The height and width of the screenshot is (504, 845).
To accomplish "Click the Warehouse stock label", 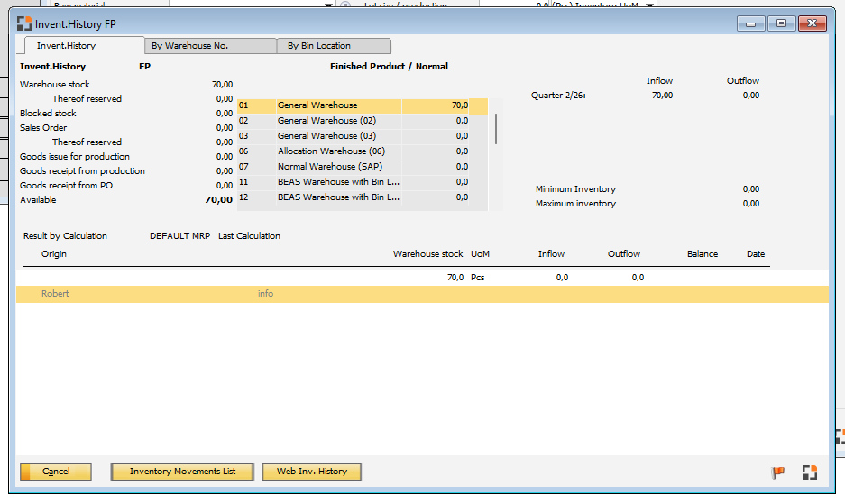I will tap(55, 85).
